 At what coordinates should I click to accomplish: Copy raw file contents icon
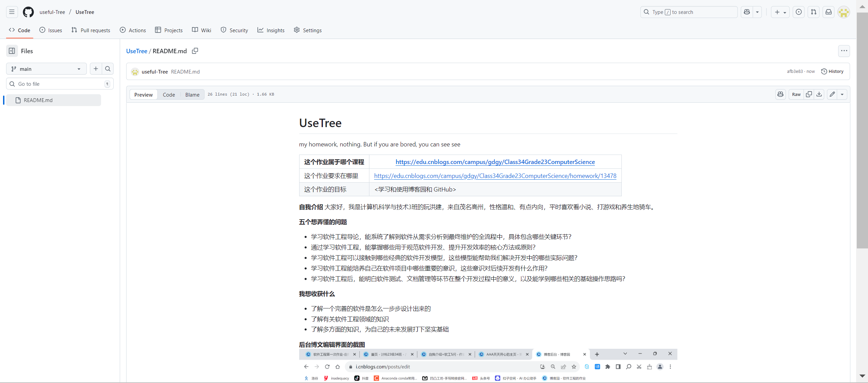tap(809, 94)
